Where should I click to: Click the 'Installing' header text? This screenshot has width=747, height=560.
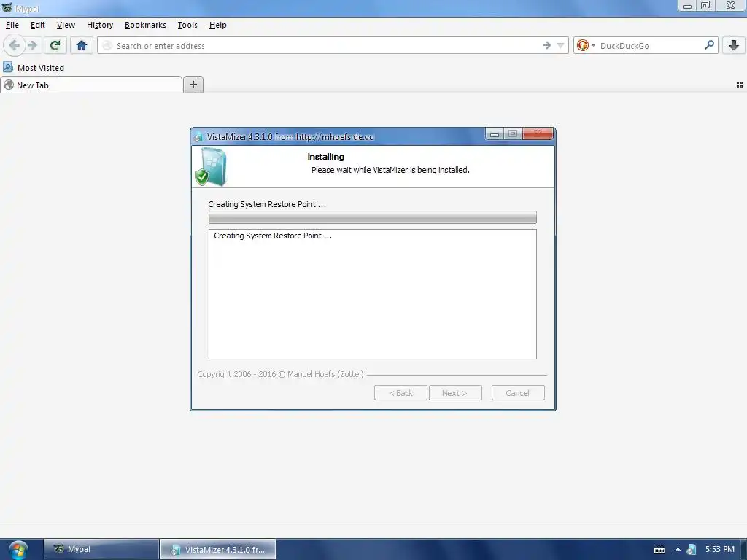click(x=326, y=157)
